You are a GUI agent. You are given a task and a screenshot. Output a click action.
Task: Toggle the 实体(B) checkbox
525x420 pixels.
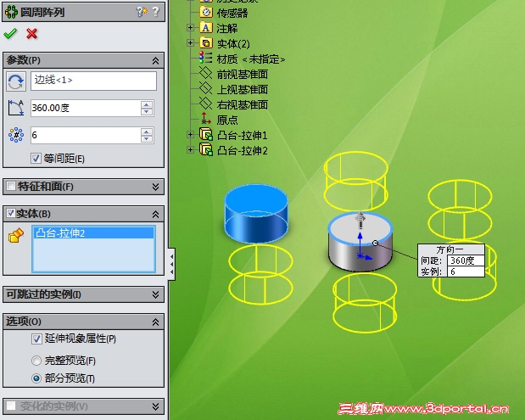click(11, 213)
